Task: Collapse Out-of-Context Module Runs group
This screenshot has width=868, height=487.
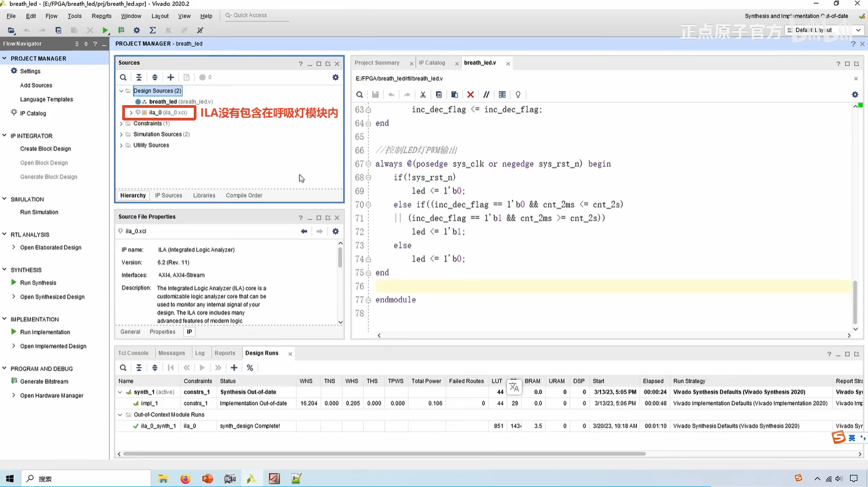Action: coord(120,415)
